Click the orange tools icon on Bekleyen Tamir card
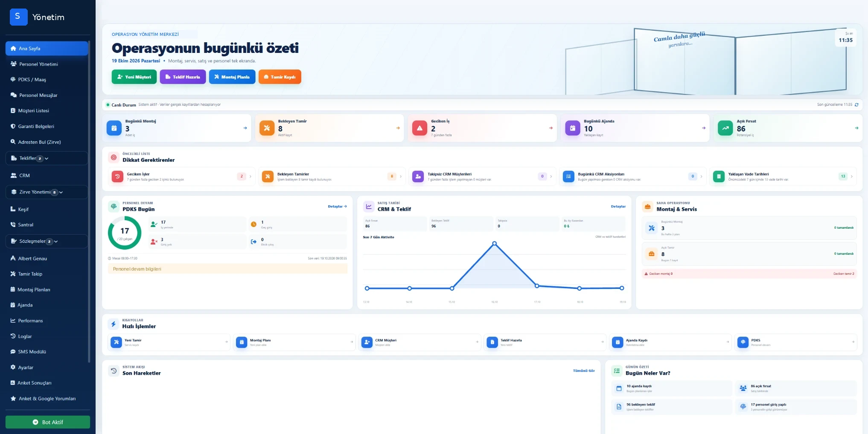 [267, 128]
